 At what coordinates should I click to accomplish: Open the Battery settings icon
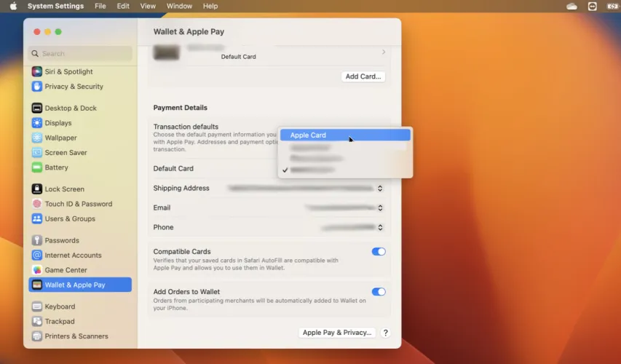coord(37,167)
